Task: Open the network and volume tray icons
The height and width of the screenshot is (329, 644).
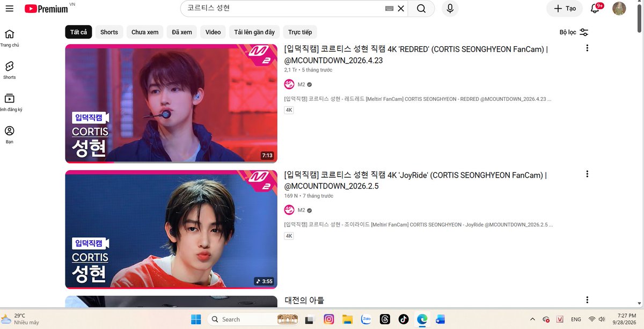Action: (597, 319)
